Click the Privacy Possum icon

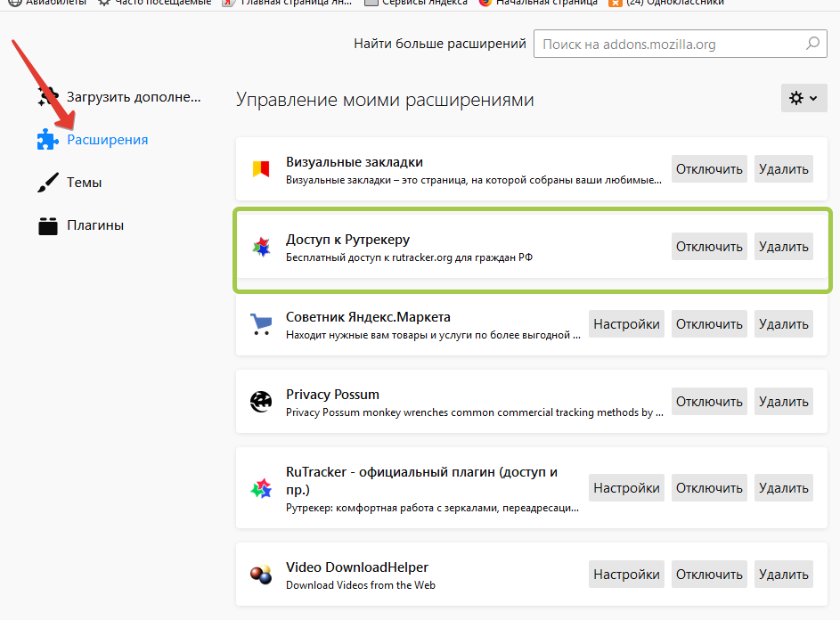(261, 402)
